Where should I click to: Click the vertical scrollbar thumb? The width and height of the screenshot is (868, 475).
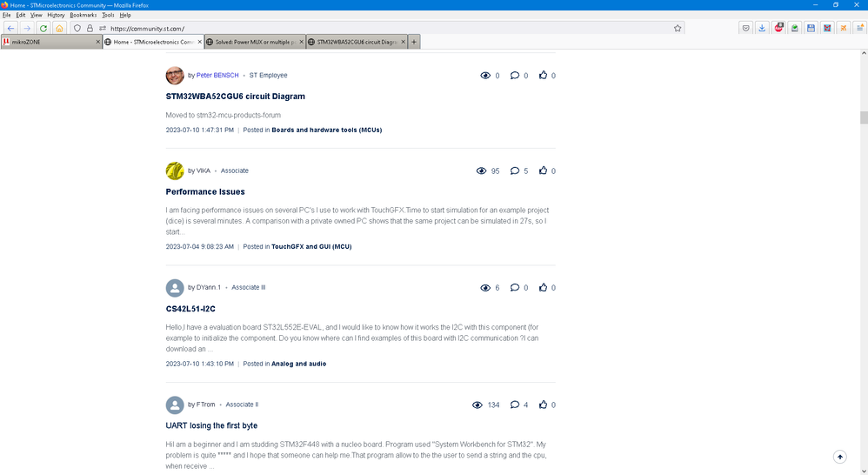pos(864,117)
